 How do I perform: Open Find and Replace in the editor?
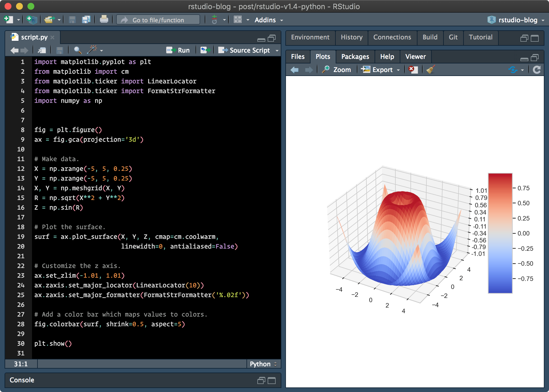(x=77, y=50)
